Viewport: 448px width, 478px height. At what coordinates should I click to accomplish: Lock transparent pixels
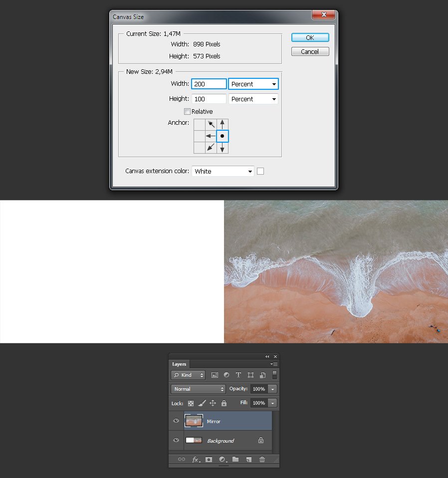click(x=191, y=403)
